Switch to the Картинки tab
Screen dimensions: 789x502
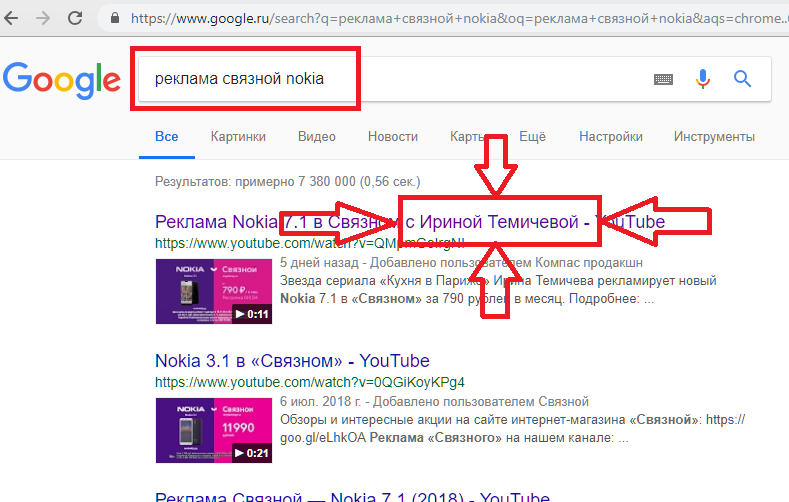pyautogui.click(x=238, y=136)
